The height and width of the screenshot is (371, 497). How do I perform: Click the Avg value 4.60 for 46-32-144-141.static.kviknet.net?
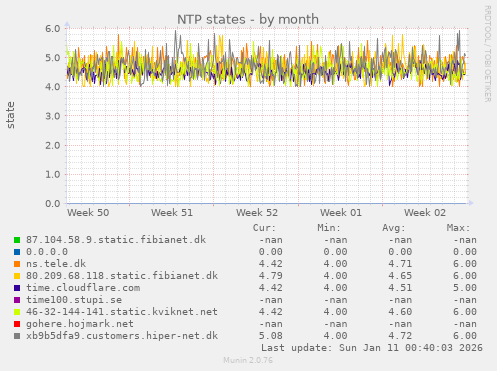coord(400,312)
